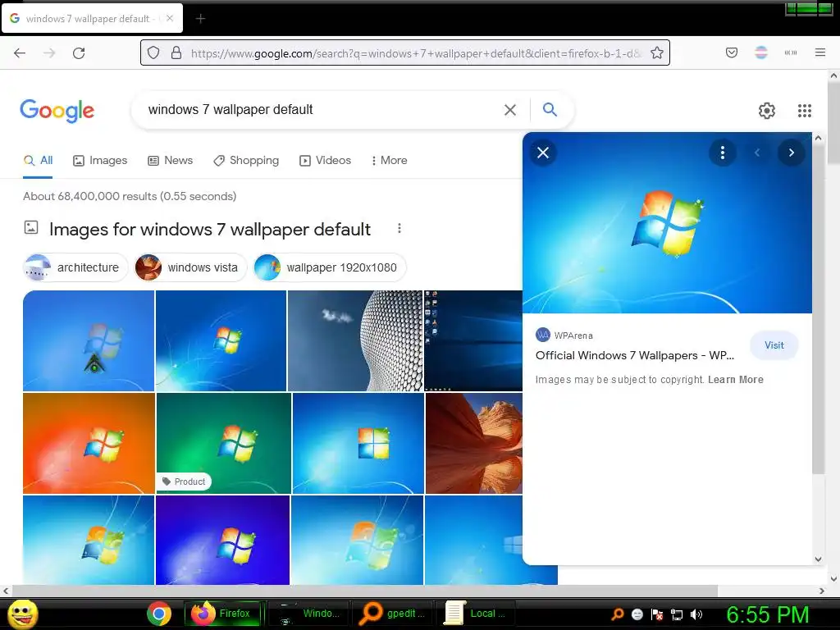
Task: Switch to the Images search tab
Action: point(100,160)
